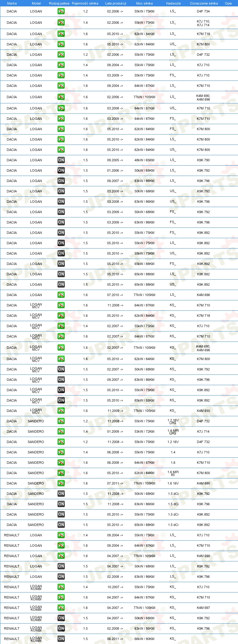This screenshot has height=644, width=238.
Task: Click the Nadwozie column header
Action: coord(173,3)
